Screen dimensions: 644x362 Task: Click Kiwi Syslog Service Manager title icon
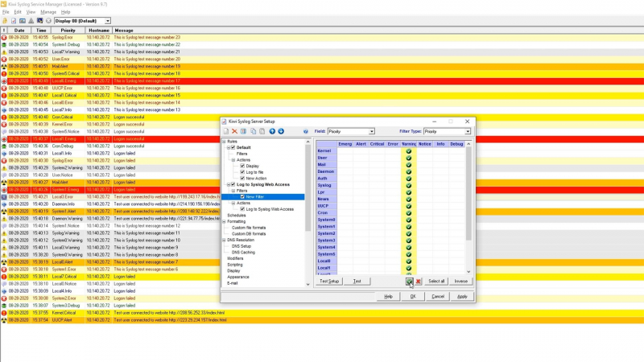pos(4,4)
